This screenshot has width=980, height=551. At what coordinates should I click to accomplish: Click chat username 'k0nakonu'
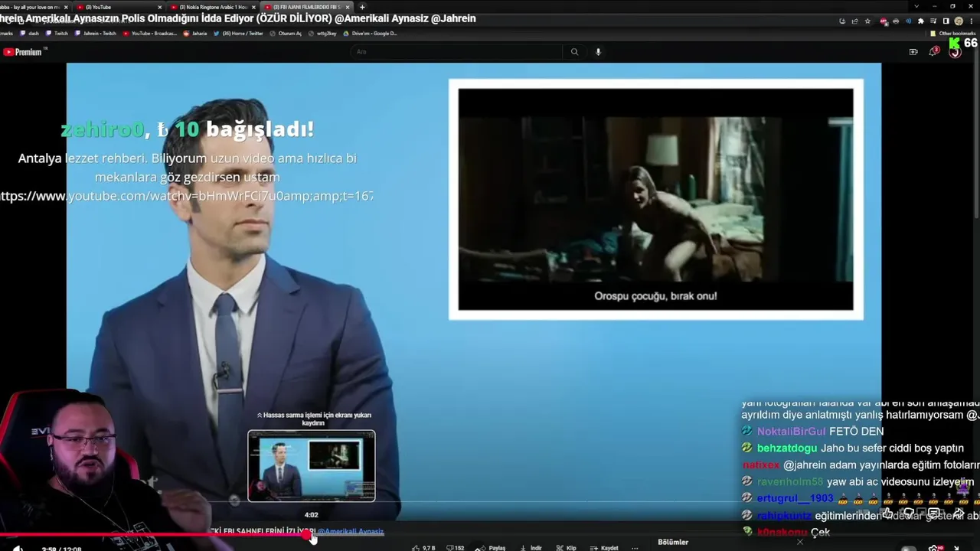tap(782, 533)
